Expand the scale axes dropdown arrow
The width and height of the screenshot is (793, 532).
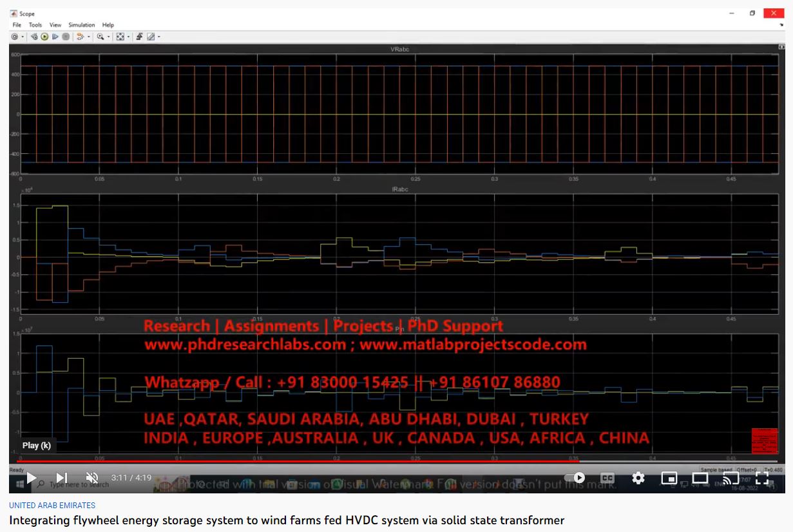pyautogui.click(x=129, y=37)
